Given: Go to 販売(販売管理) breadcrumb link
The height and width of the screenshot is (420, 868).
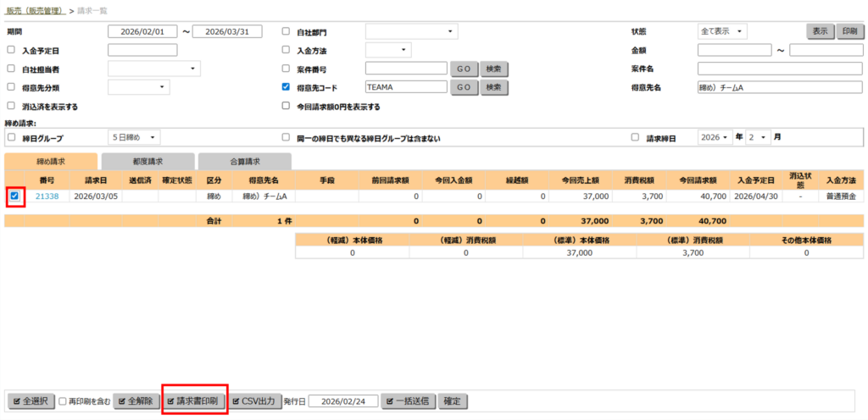Looking at the screenshot, I should (36, 8).
